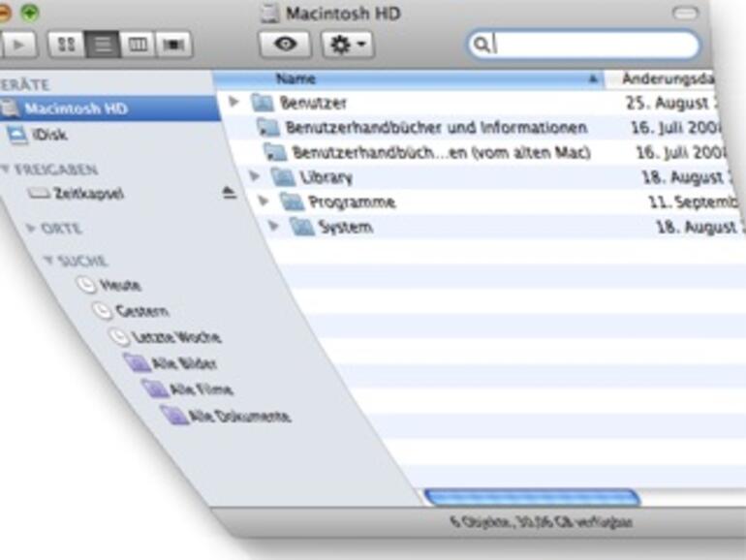Select the Alle Filme smart folder
Screen dimensions: 746x560
click(x=202, y=389)
